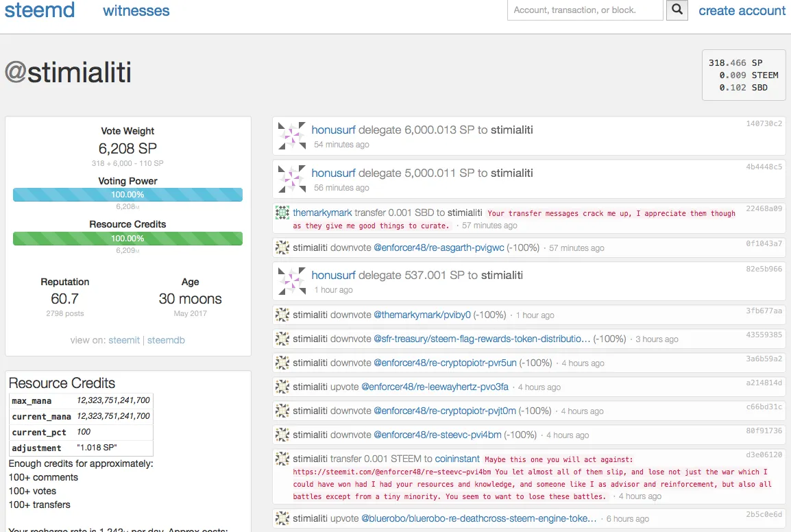791x532 pixels.
Task: Open transaction hash a214814d
Action: point(764,383)
